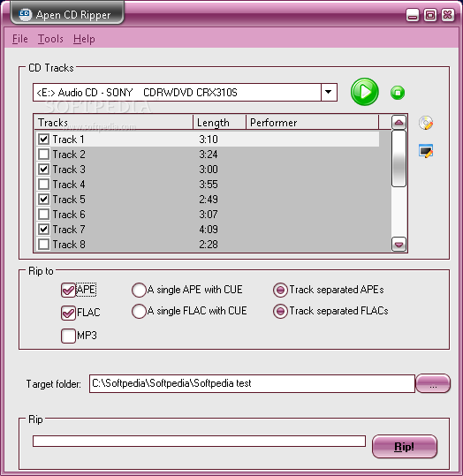Maximize the Apen CD Ripper window

(430, 15)
